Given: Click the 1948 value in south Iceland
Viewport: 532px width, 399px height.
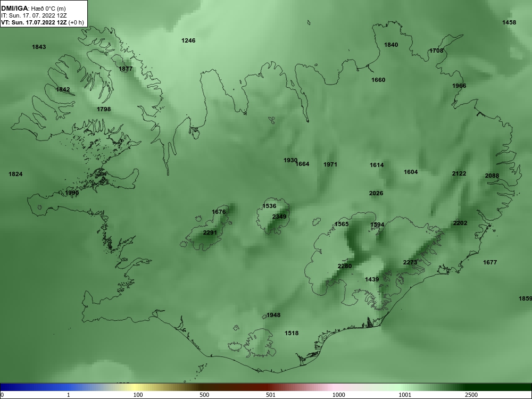Looking at the screenshot, I should [273, 315].
